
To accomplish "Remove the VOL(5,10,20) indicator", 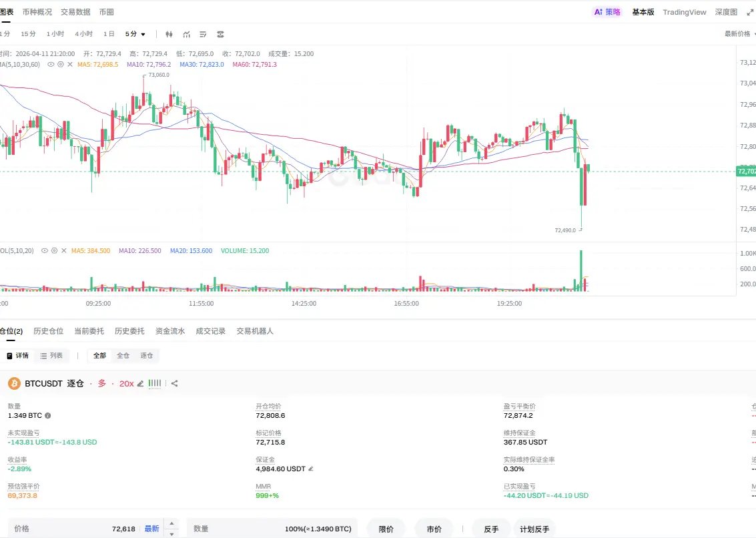I will coord(63,250).
